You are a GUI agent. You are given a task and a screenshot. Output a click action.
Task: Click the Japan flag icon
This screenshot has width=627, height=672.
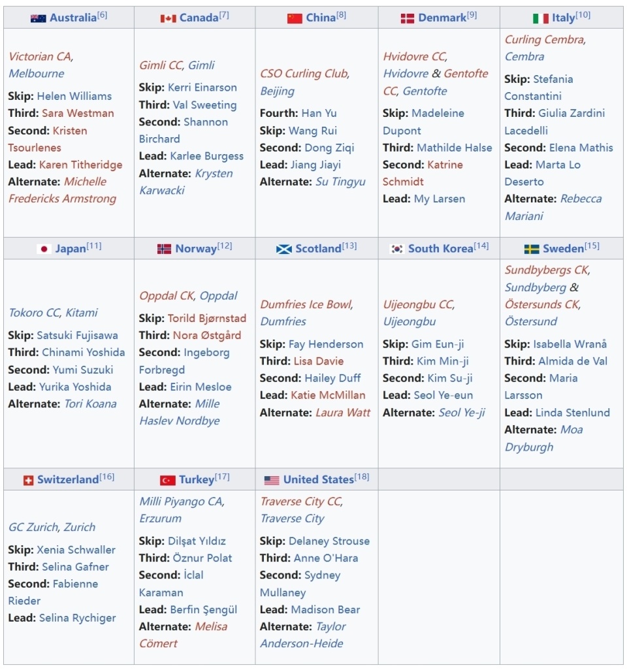[44, 249]
